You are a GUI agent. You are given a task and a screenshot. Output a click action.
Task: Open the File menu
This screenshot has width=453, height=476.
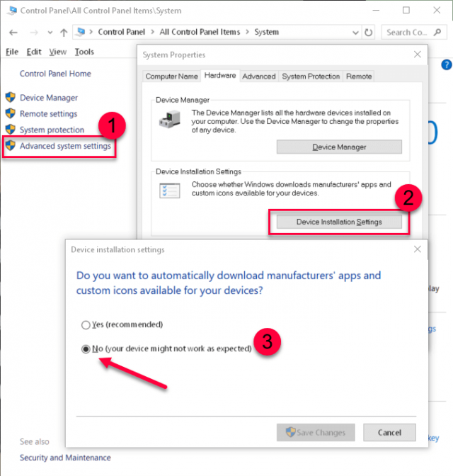[12, 52]
